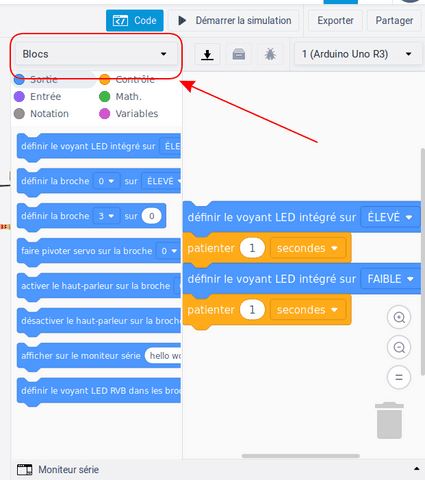The height and width of the screenshot is (480, 425).
Task: Open the libraries box icon
Action: click(239, 54)
